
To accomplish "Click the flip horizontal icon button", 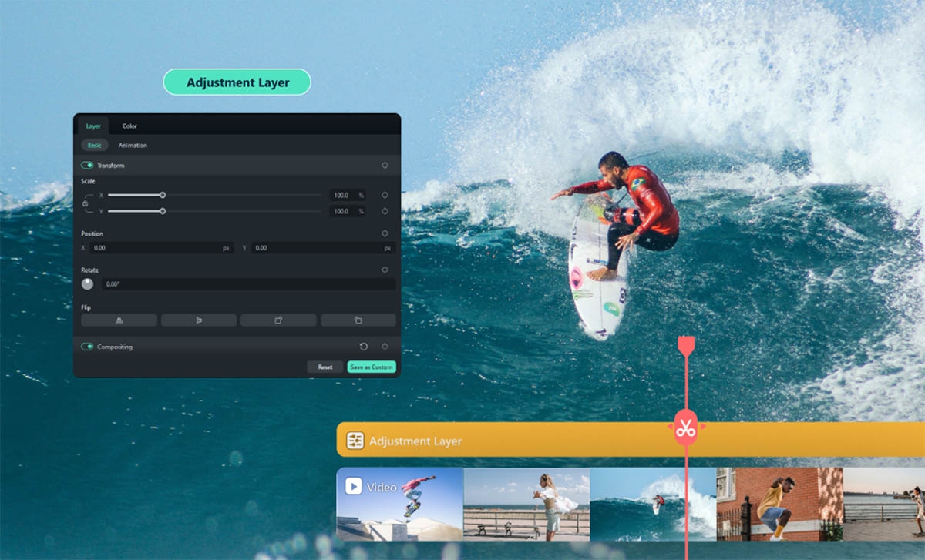I will pyautogui.click(x=119, y=320).
